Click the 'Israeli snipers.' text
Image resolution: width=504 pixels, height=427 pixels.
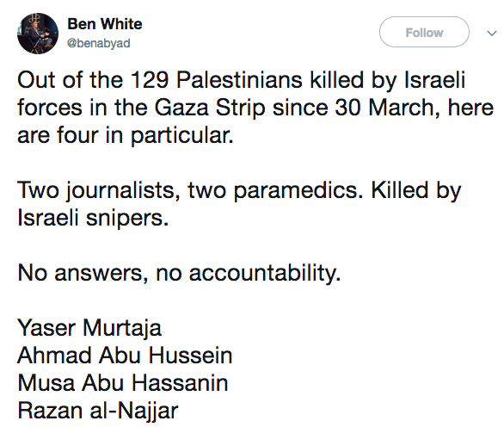[93, 218]
